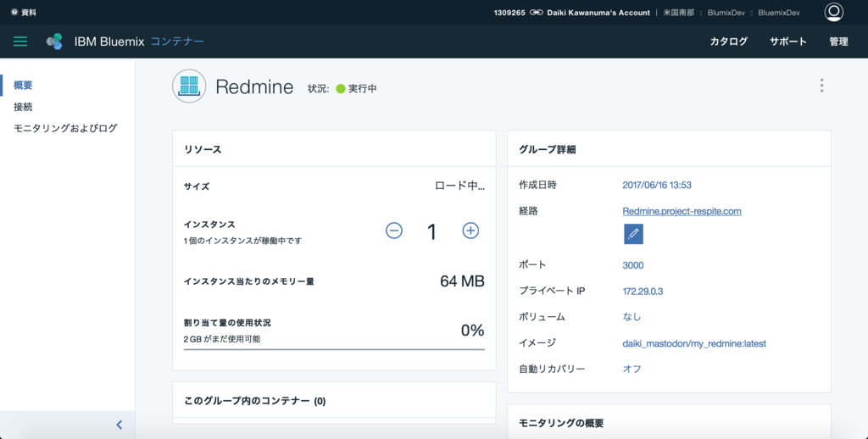Open the vertical three-dot actions menu
This screenshot has width=868, height=439.
point(821,86)
